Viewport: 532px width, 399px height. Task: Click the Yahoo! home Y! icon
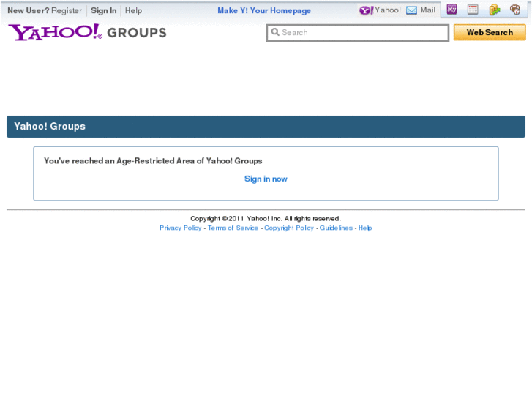(366, 10)
